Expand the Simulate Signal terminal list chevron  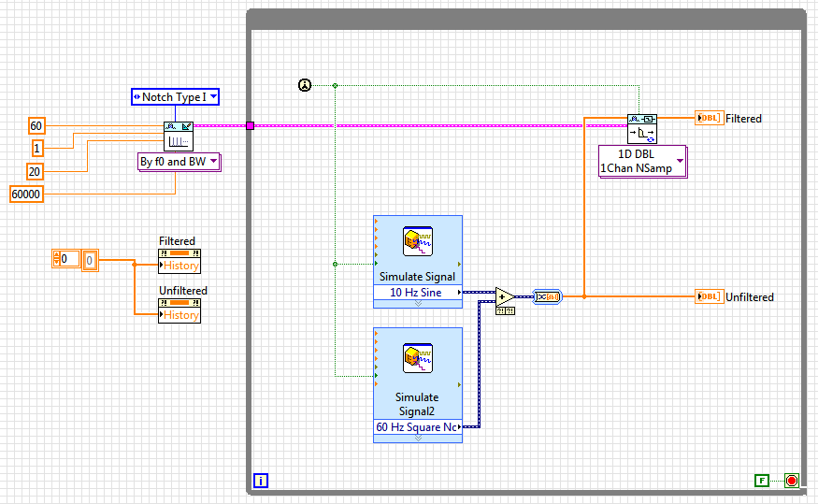417,304
